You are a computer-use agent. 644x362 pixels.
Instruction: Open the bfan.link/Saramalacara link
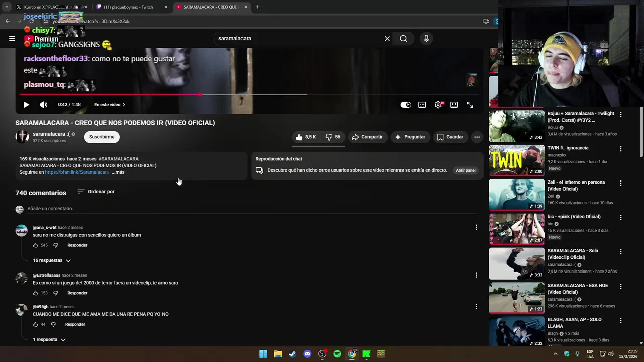[77, 172]
